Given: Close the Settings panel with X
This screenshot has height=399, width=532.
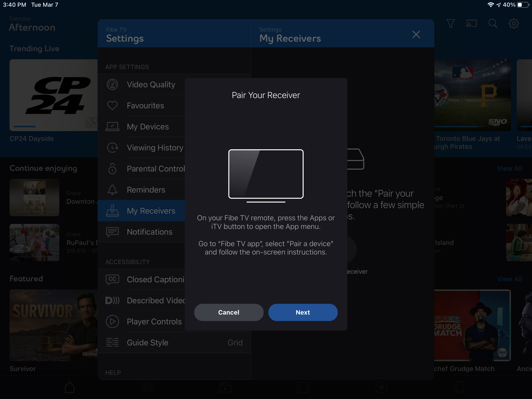Looking at the screenshot, I should (x=416, y=34).
